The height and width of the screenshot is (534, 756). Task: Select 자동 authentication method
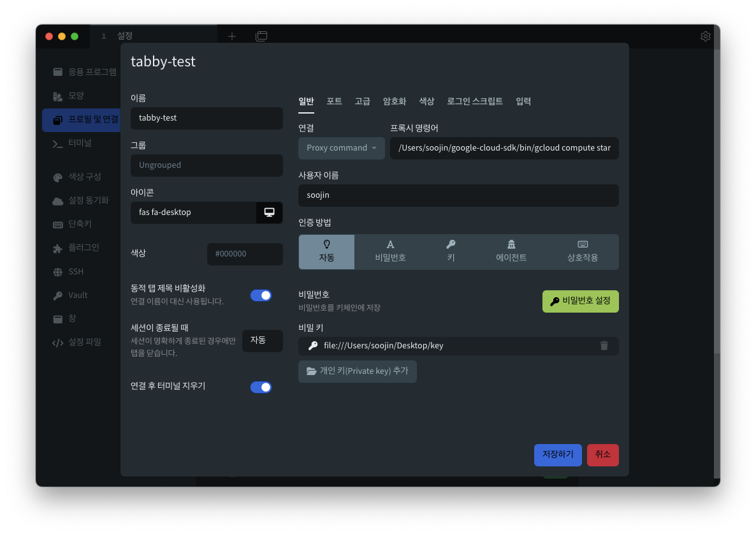326,252
